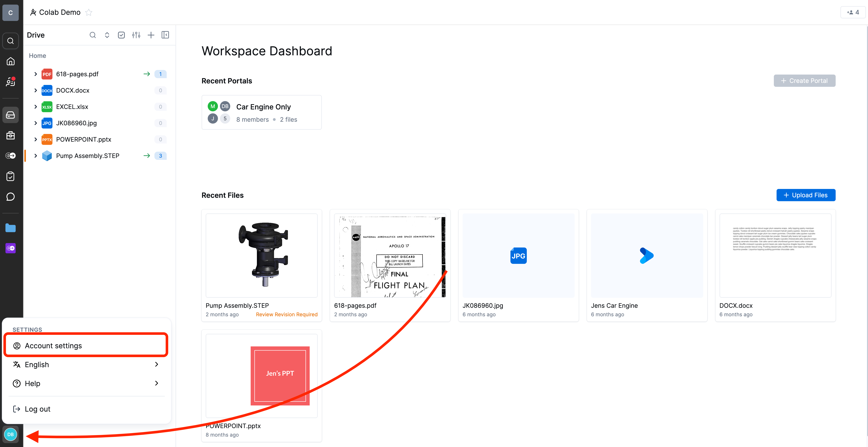Expand the 618-pages.pdf tree row

35,74
